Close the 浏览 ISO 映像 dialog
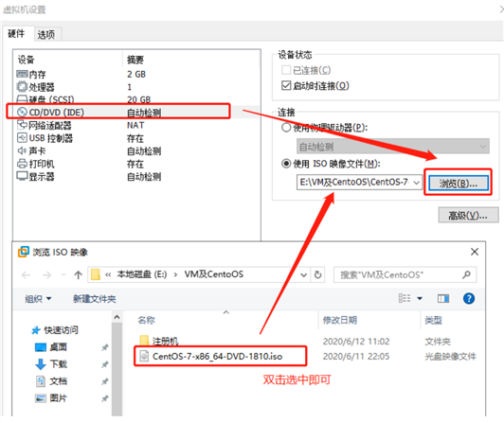Screen dimensions: 504x423 475,252
